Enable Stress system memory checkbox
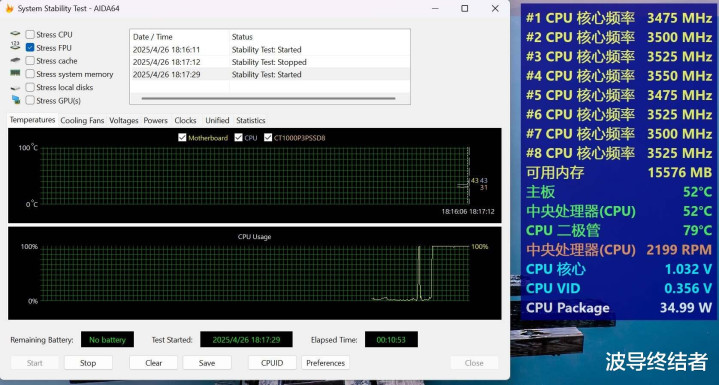Screen dimensions: 719x385 click(30, 74)
